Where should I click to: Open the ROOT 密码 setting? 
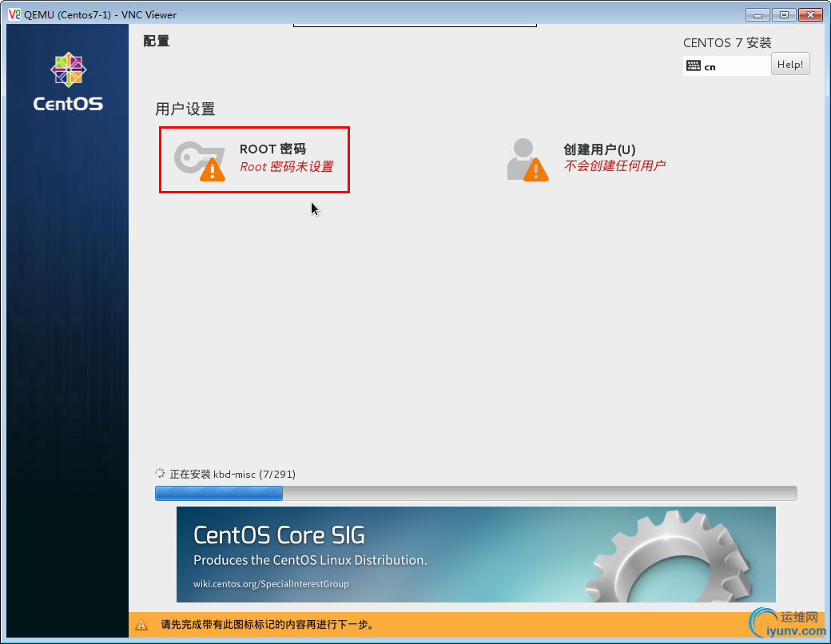254,160
